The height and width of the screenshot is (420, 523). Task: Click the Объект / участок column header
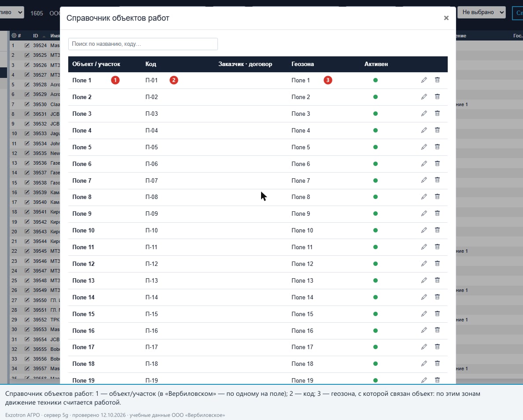click(96, 64)
